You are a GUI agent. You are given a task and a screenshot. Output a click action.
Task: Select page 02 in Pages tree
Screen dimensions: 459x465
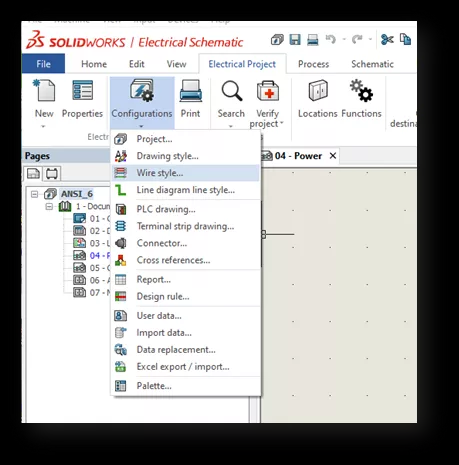tap(92, 231)
